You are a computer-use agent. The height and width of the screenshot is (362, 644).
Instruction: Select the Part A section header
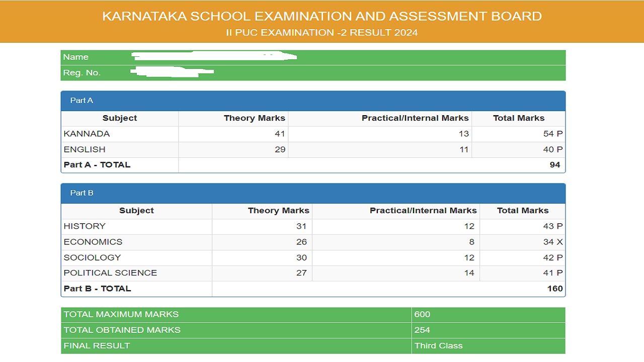[82, 101]
